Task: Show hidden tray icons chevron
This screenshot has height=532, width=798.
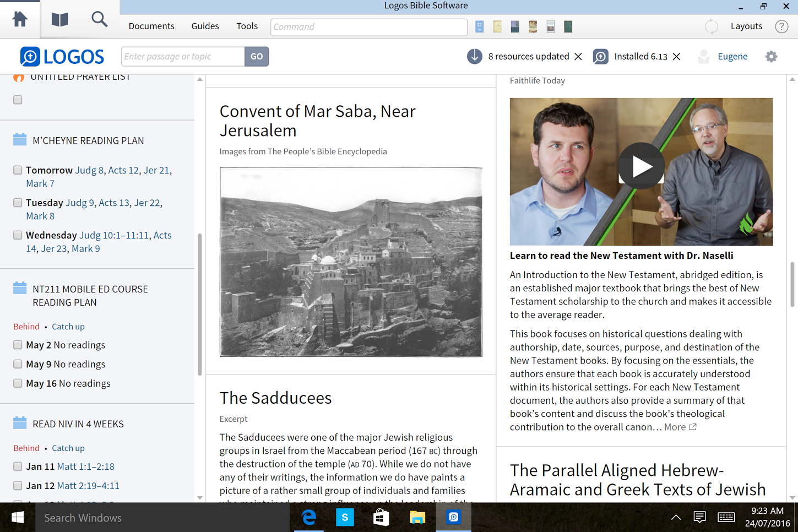Action: [x=676, y=517]
